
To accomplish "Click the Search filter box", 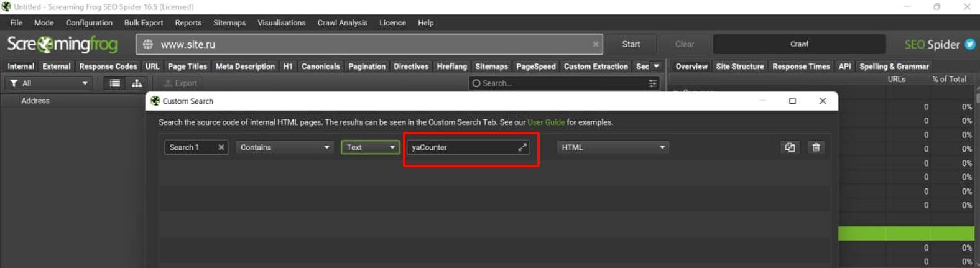I will pos(564,83).
